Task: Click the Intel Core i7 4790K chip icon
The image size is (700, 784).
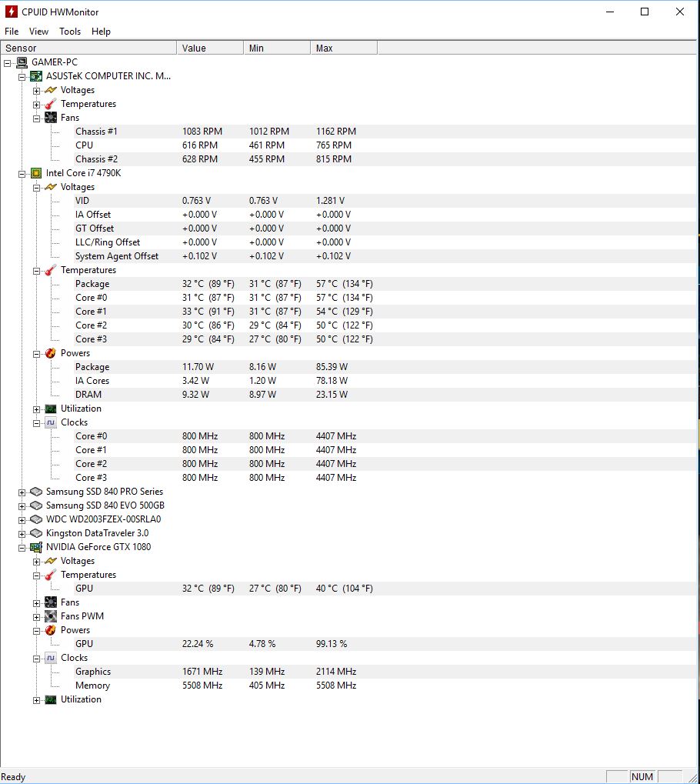Action: [36, 173]
